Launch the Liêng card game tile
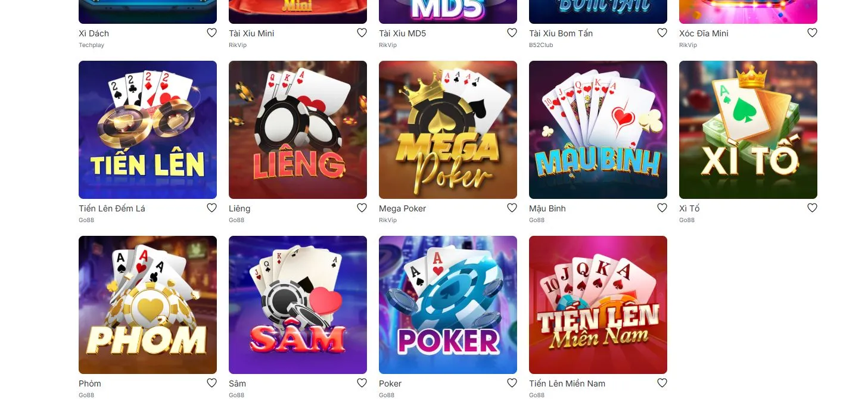The image size is (868, 399). coord(298,130)
